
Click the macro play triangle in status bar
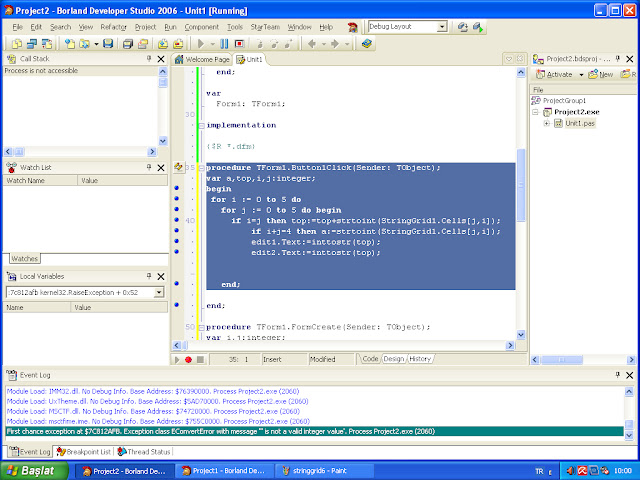pyautogui.click(x=177, y=360)
